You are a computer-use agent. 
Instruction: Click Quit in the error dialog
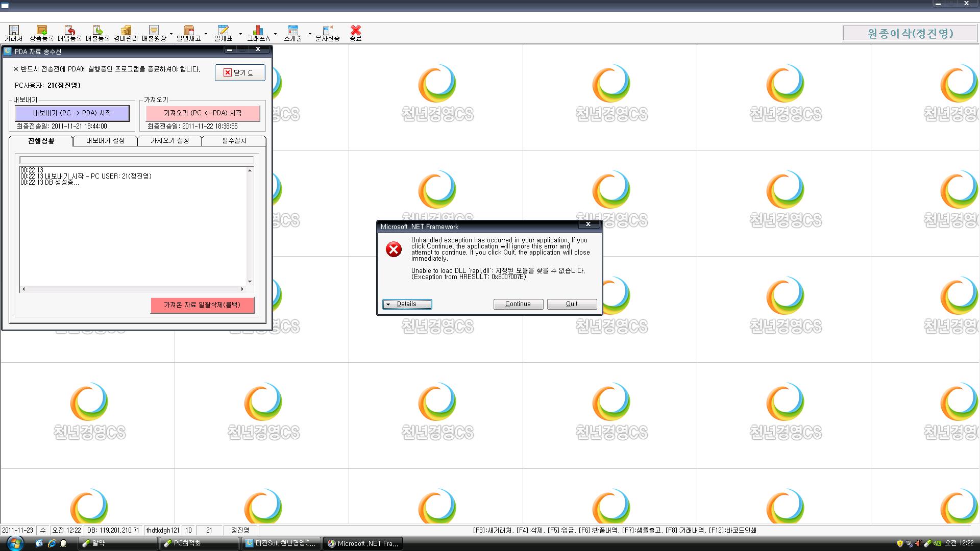(x=572, y=304)
